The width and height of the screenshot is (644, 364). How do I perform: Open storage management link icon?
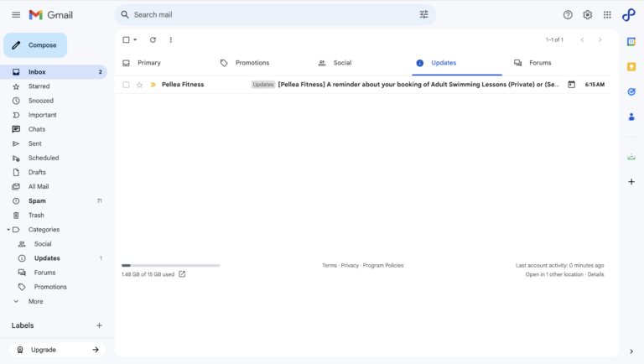[182, 274]
